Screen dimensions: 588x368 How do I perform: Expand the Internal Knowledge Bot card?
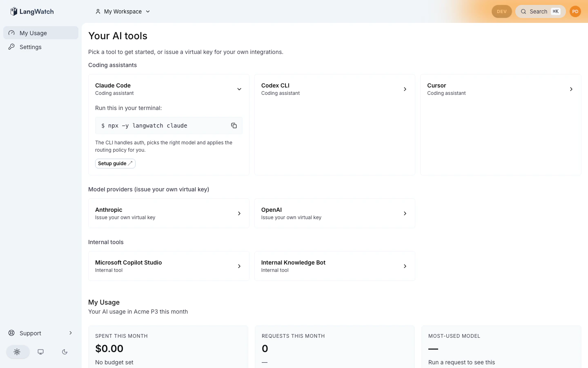[405, 266]
